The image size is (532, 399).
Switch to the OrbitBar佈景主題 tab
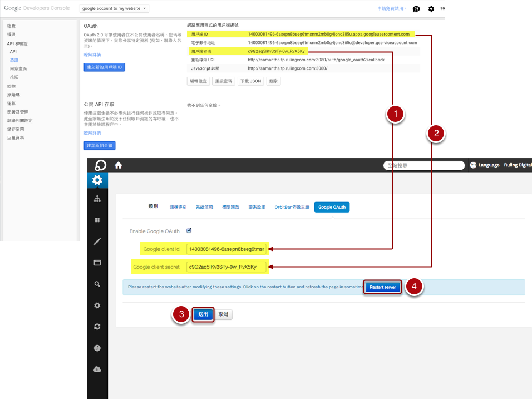(x=292, y=207)
